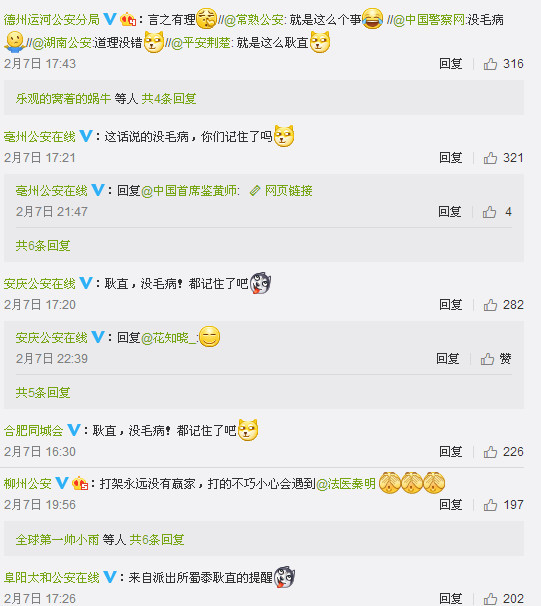The height and width of the screenshot is (606, 541).
Task: Like the 合肥同城会 comment with 226 likes
Action: [490, 452]
